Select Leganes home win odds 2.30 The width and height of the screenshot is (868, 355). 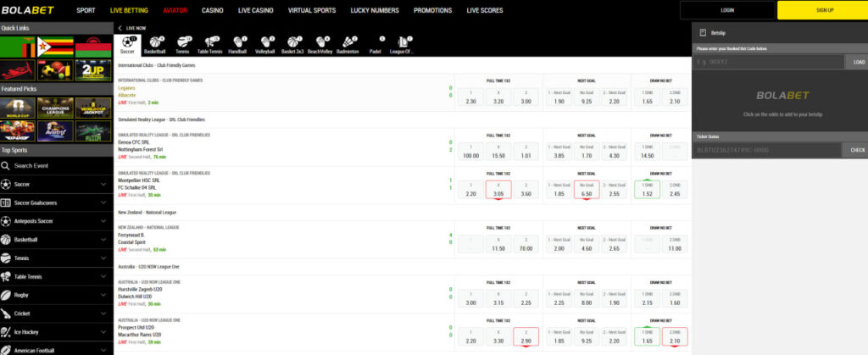click(470, 97)
